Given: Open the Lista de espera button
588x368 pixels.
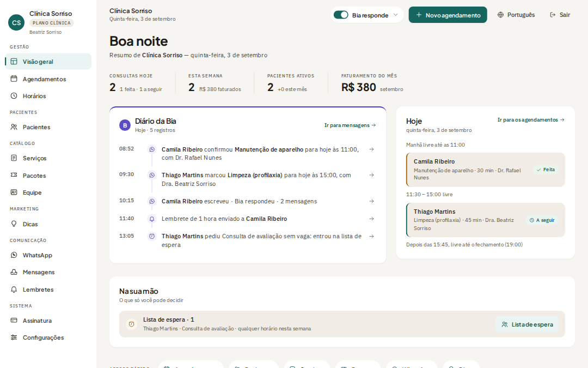Looking at the screenshot, I should (527, 324).
